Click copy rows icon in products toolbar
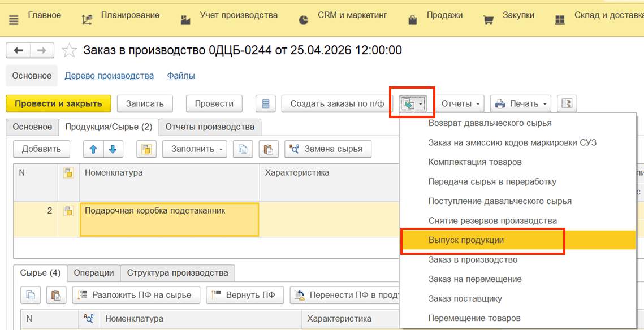Image resolution: width=644 pixels, height=330 pixels. pyautogui.click(x=243, y=149)
